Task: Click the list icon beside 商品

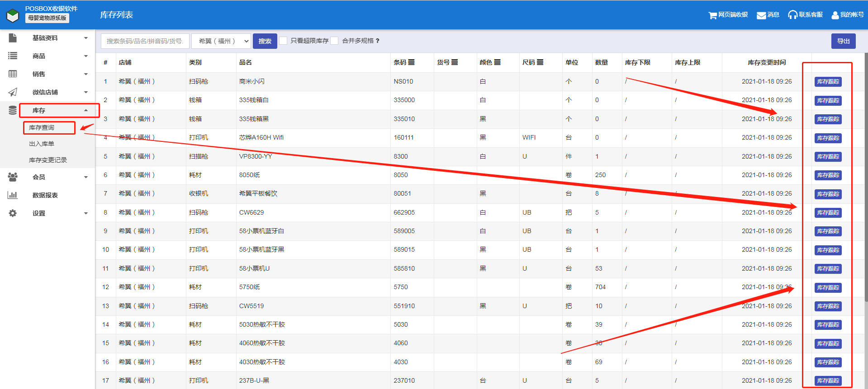Action: (13, 56)
